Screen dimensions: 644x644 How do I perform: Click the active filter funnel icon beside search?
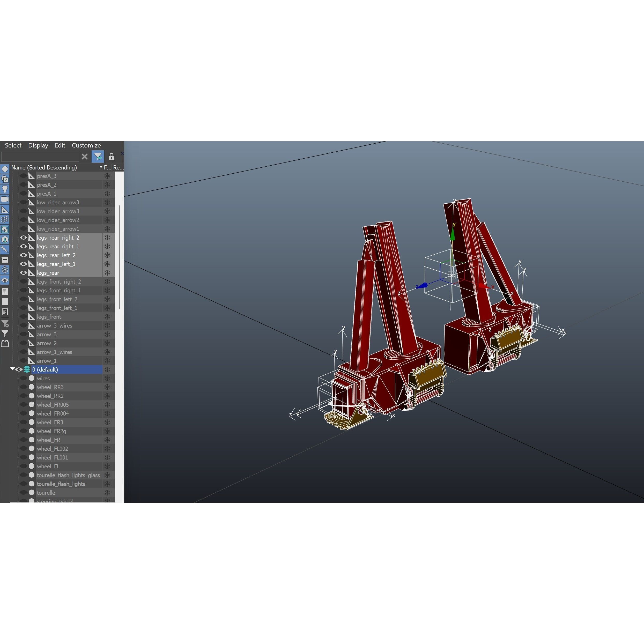click(x=98, y=157)
